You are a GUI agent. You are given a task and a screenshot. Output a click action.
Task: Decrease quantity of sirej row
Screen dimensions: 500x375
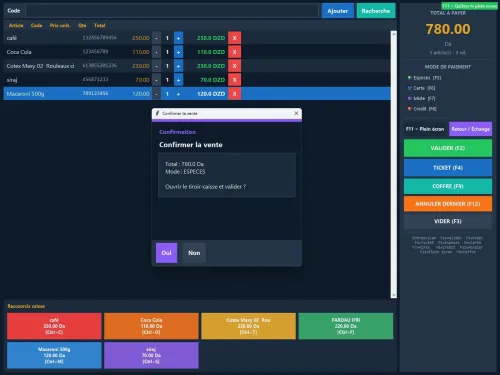coord(156,80)
